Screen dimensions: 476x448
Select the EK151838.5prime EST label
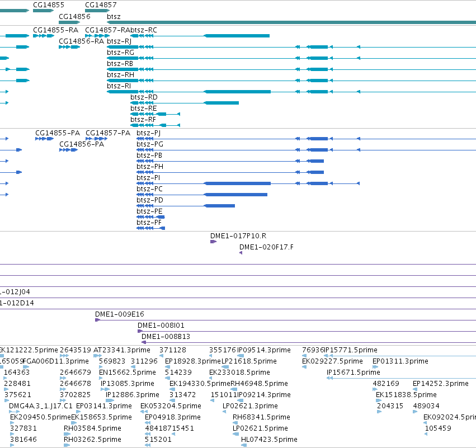tap(406, 395)
